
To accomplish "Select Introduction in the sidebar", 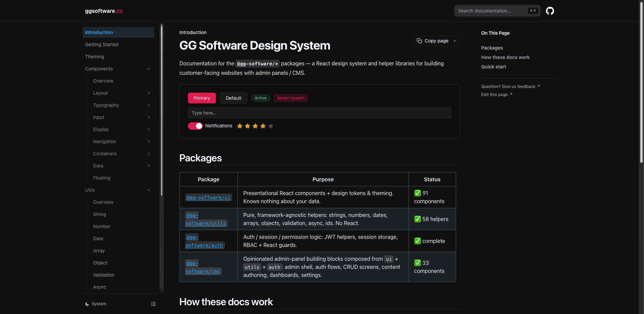I will (118, 32).
